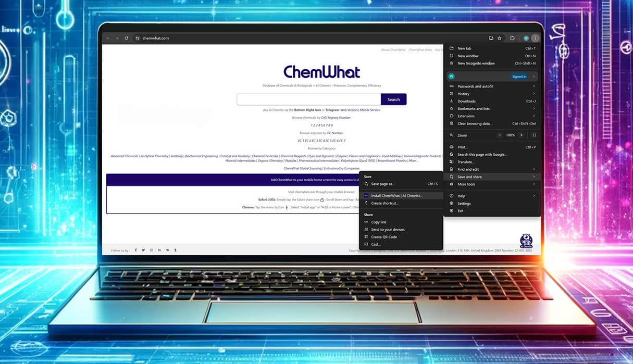
Task: Open the LinkedIn follow icon in footer
Action: (159, 250)
